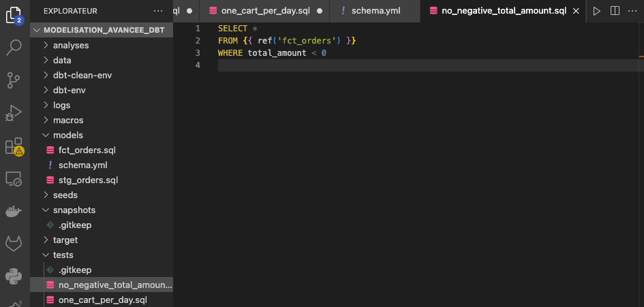644x307 pixels.
Task: Expand the macros folder
Action: click(x=102, y=120)
